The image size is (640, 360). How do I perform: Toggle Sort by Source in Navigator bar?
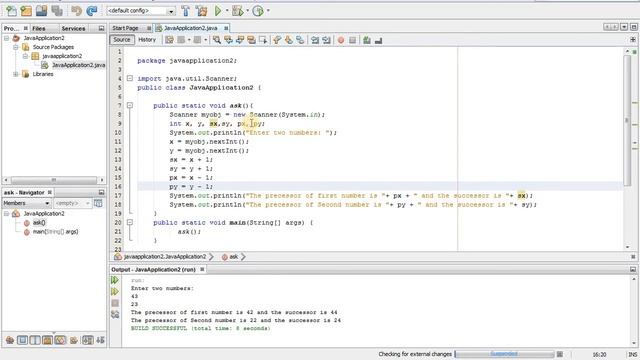[x=100, y=340]
